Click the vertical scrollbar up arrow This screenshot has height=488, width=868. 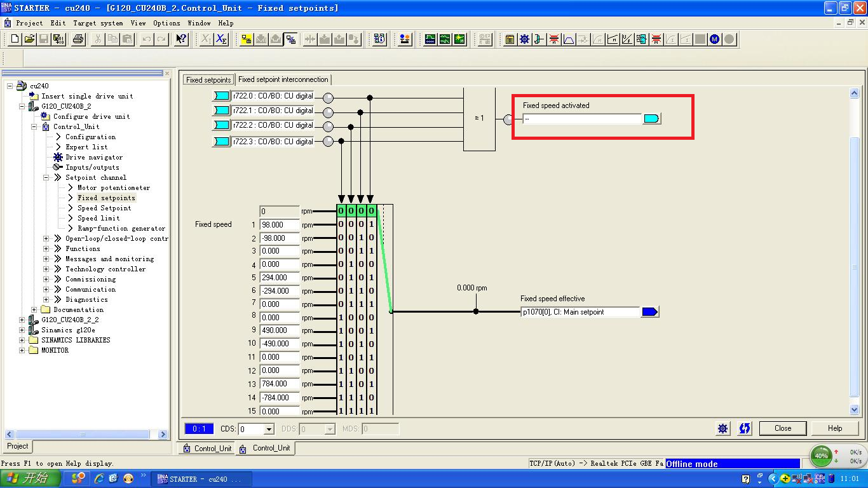pyautogui.click(x=854, y=93)
